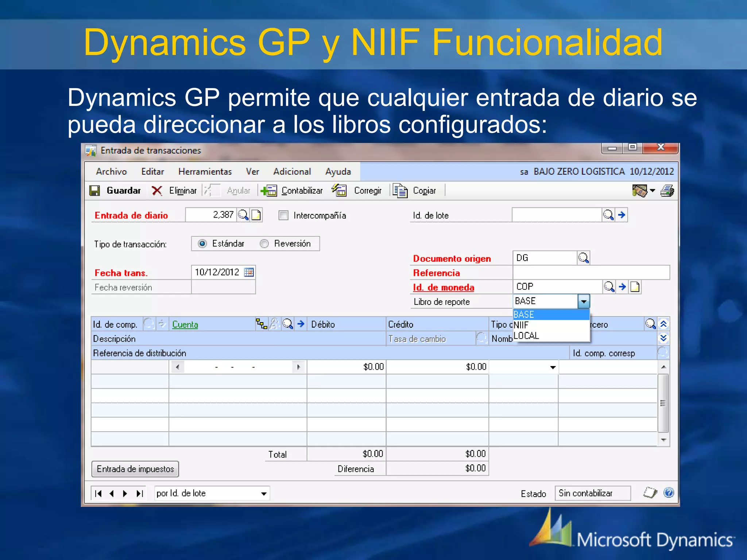The width and height of the screenshot is (747, 560).
Task: Click note icon beside Entrada de diario field
Action: click(x=256, y=215)
